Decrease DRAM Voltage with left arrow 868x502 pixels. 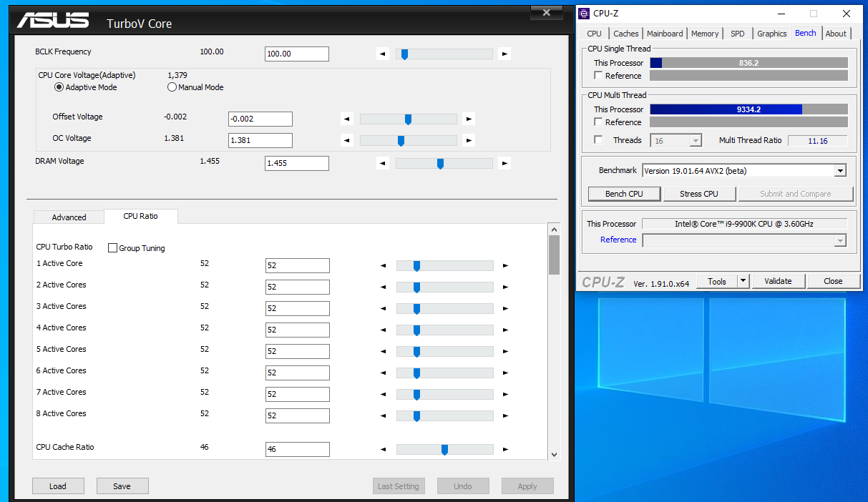[x=383, y=163]
